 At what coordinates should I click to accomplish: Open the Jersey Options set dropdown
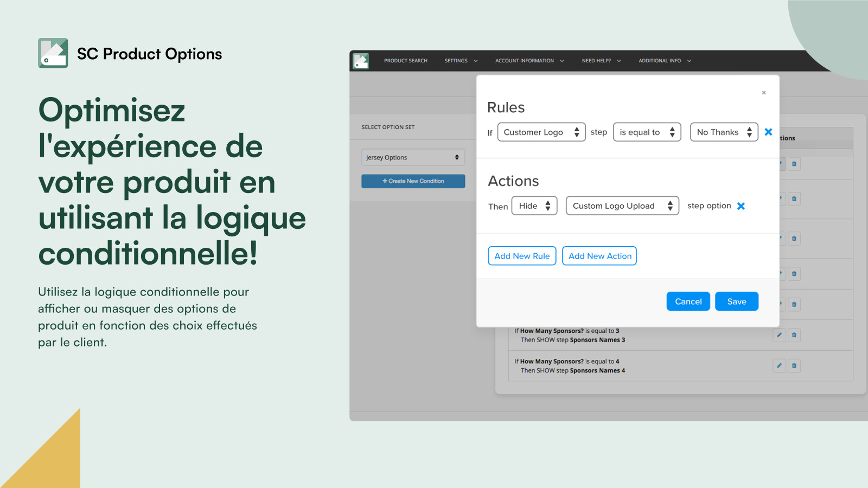point(413,157)
